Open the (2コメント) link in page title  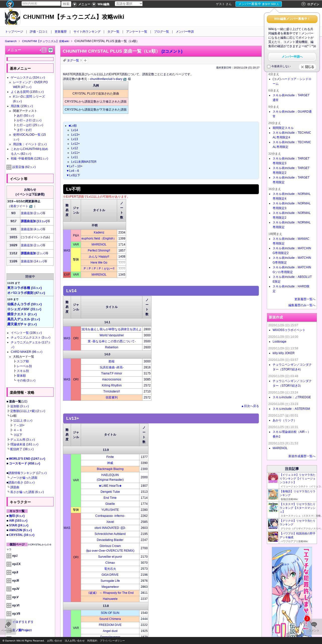point(172,51)
